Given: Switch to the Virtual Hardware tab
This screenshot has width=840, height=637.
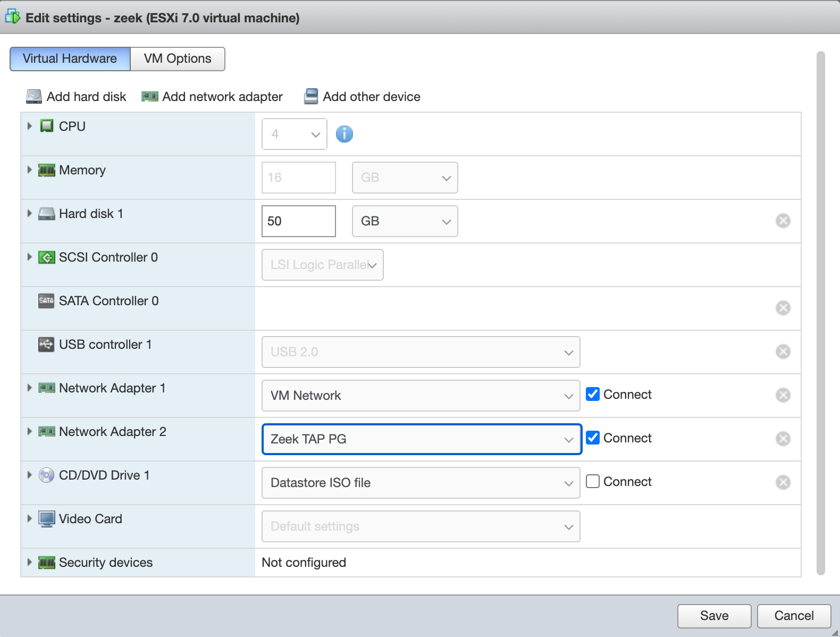Looking at the screenshot, I should [70, 58].
